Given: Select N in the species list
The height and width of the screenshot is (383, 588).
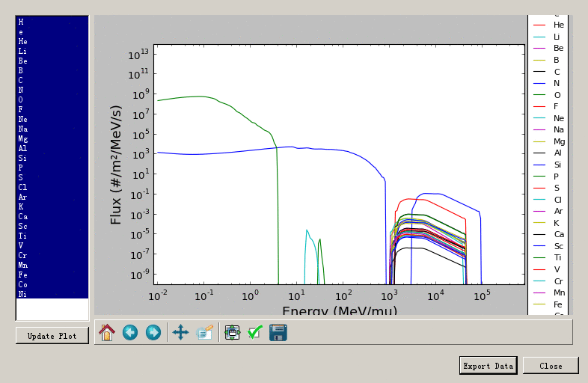Looking at the screenshot, I should click(52, 90).
